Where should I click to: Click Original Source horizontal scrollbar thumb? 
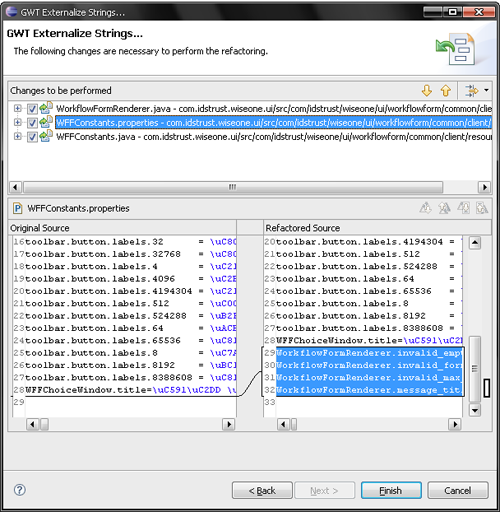[x=44, y=424]
